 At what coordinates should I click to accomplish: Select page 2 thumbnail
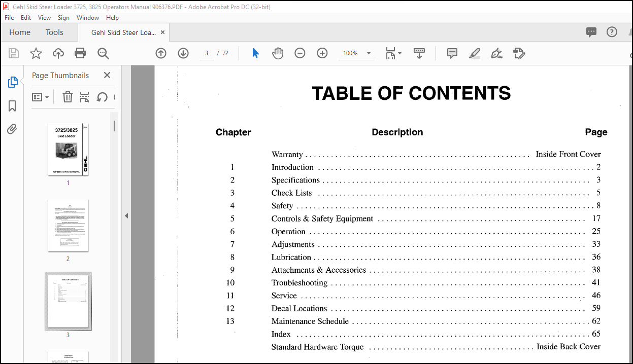(68, 225)
